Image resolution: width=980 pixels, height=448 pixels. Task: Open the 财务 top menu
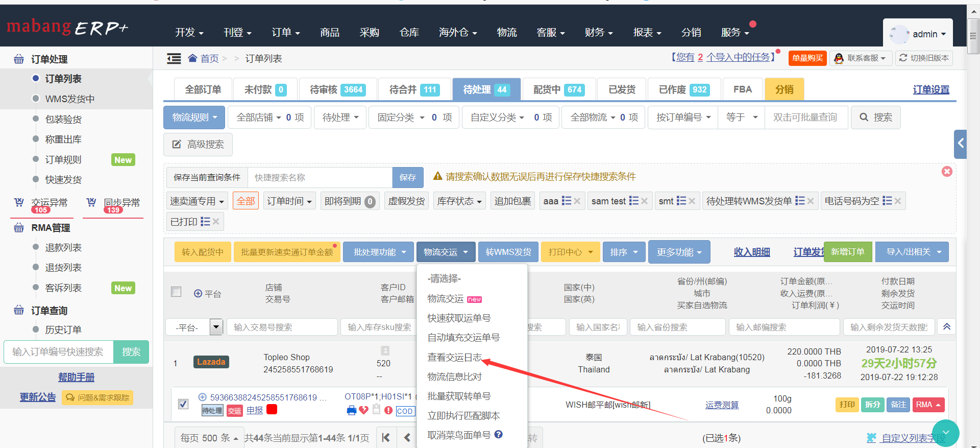pos(599,32)
